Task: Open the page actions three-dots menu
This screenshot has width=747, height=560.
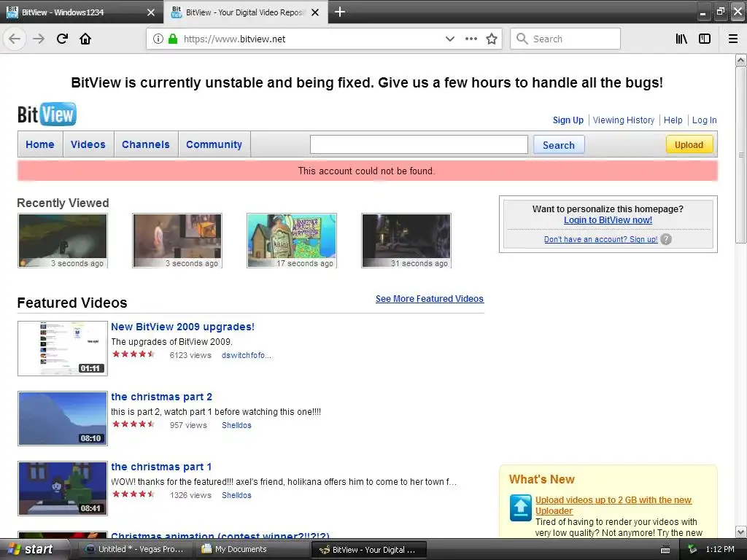Action: pos(471,39)
